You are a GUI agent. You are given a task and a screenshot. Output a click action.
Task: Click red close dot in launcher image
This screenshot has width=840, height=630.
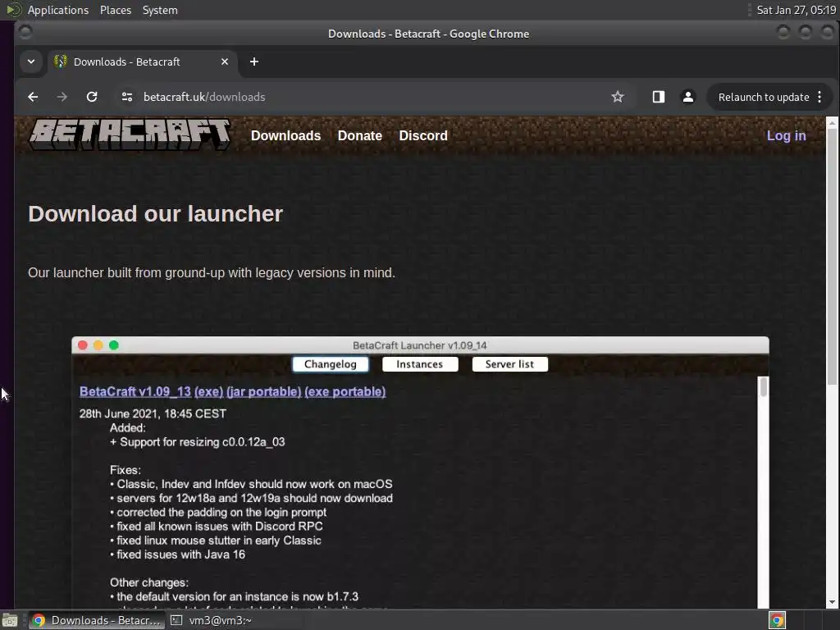83,345
